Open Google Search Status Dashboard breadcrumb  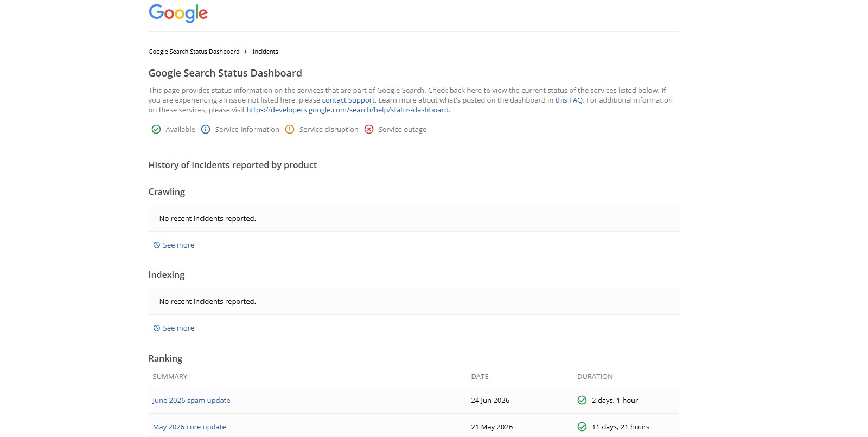[194, 52]
